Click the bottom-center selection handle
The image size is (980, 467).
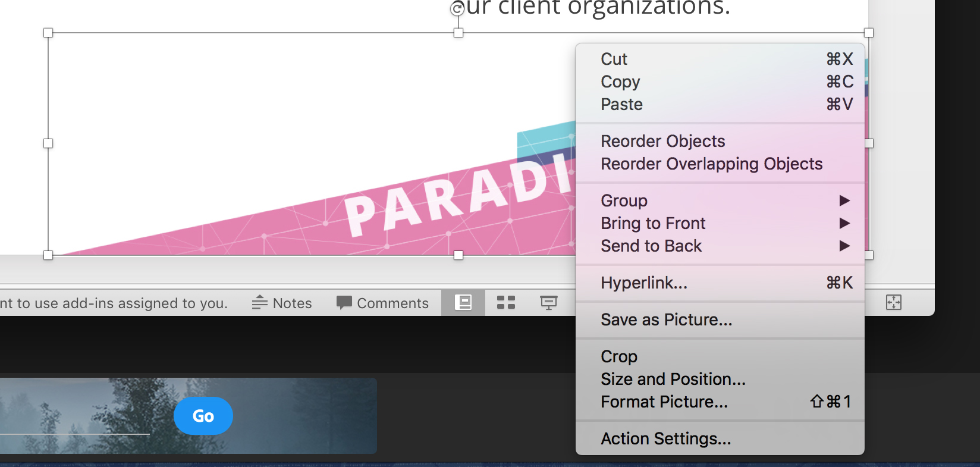tap(458, 255)
